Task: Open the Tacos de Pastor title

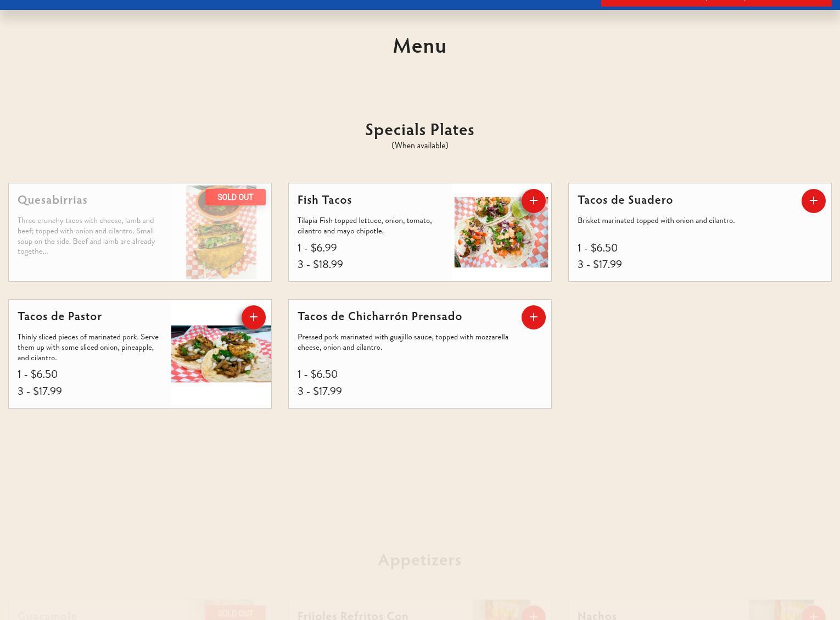Action: tap(59, 316)
